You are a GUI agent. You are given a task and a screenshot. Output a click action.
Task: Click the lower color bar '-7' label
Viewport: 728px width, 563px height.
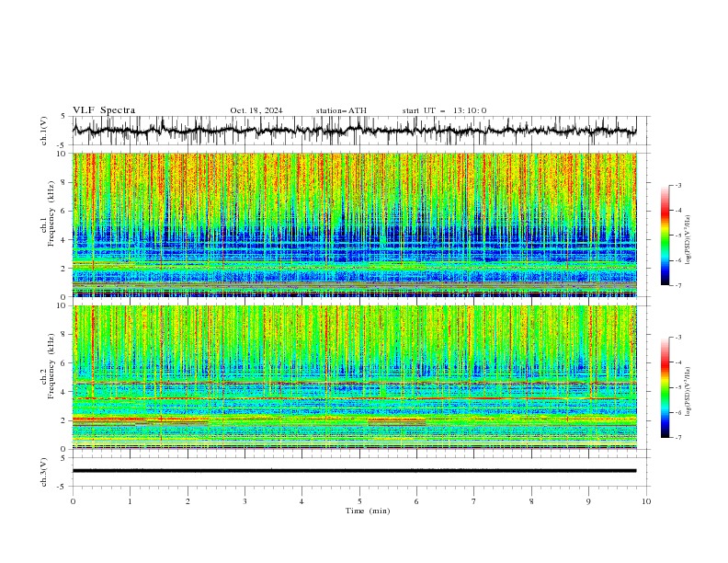[x=678, y=437]
